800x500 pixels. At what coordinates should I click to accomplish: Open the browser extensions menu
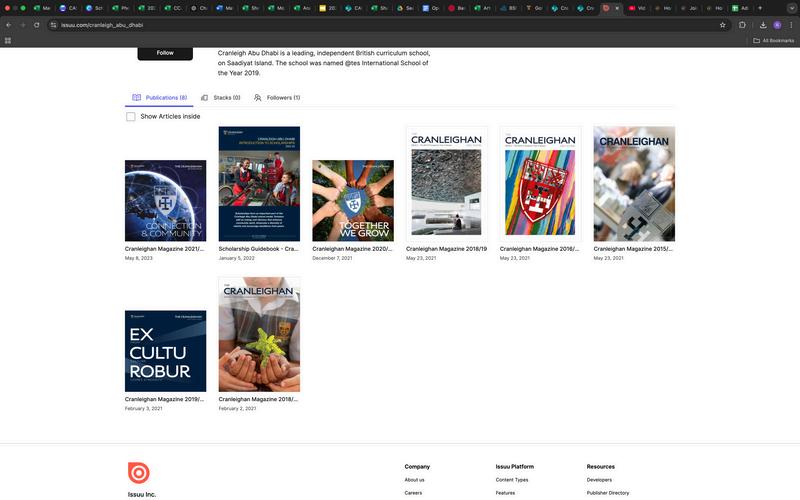(x=742, y=24)
